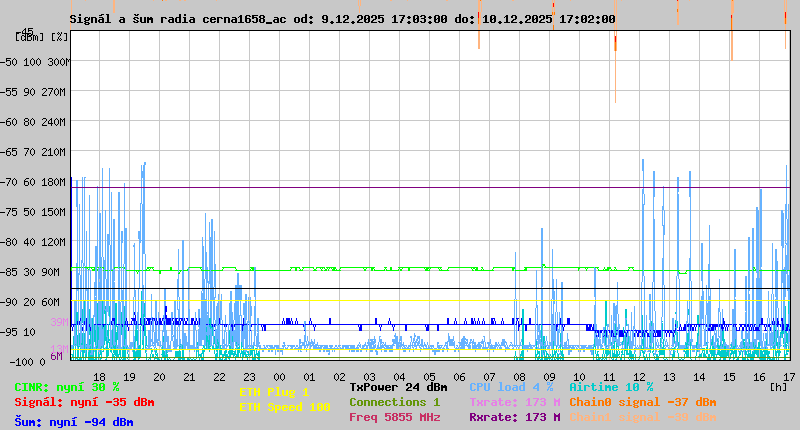
Task: Select the '-60 80 240M' y-axis row label
Action: point(33,122)
